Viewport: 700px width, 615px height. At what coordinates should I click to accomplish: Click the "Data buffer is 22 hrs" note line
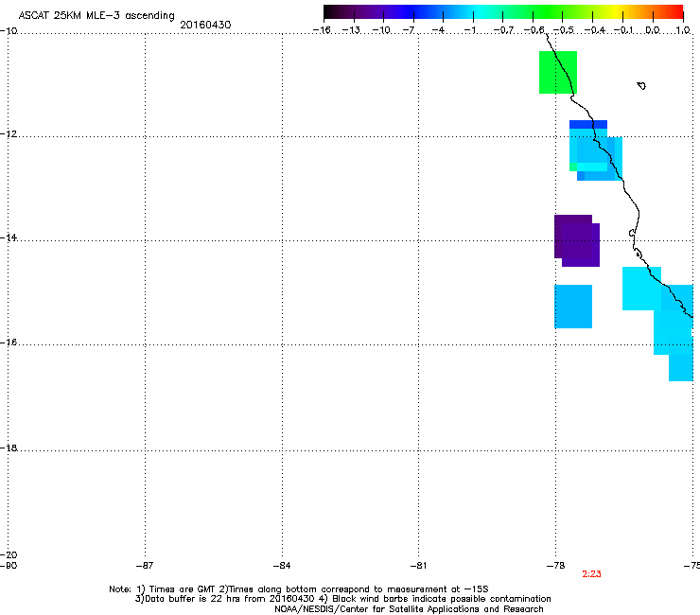pyautogui.click(x=342, y=599)
